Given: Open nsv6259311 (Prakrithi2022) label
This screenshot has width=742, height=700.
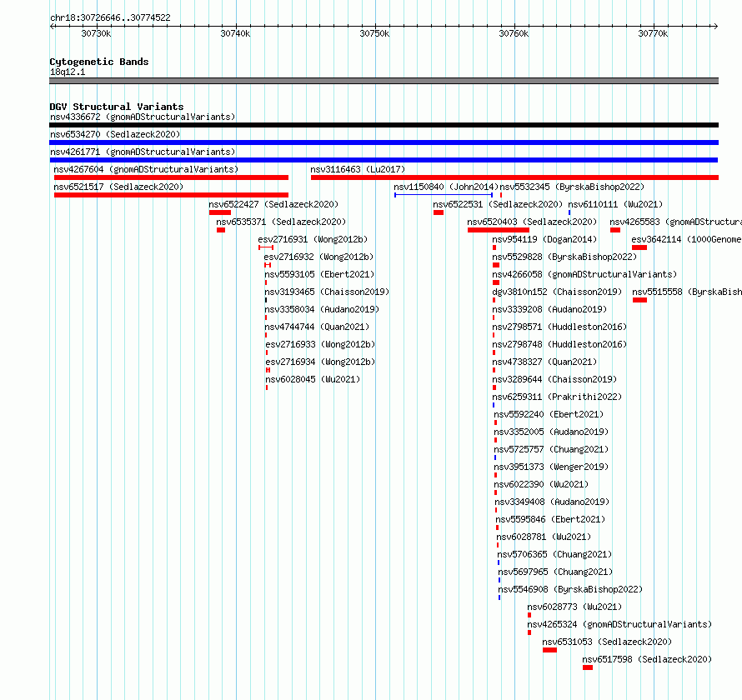Looking at the screenshot, I should pos(557,397).
